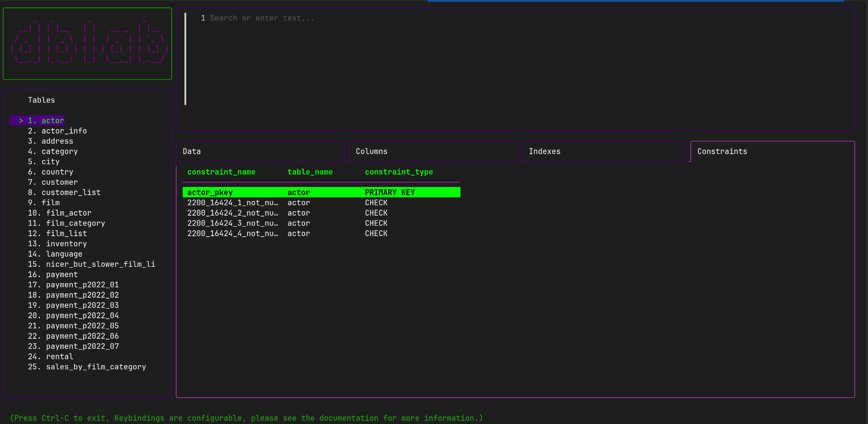Select the address table
Viewport: 868px width, 424px height.
click(x=51, y=141)
